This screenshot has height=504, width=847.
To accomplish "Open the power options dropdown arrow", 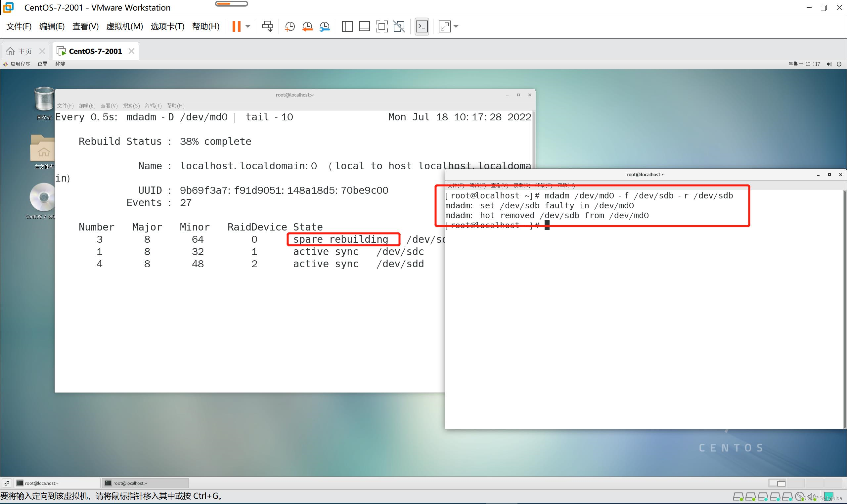I will pos(248,26).
